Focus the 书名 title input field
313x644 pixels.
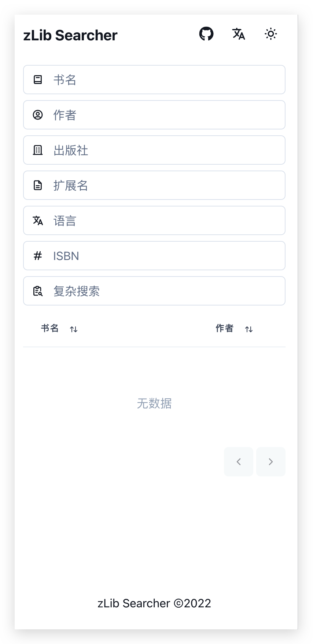point(154,80)
